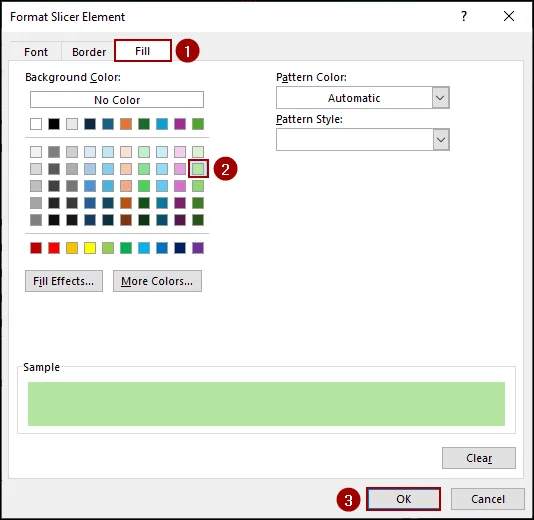
Task: Pick the light blue standard color swatch
Action: (144, 248)
